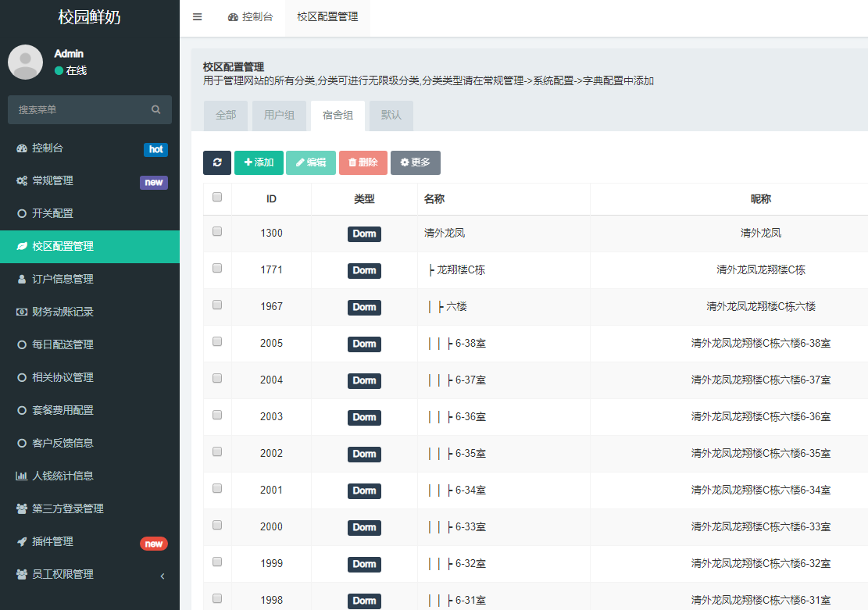The height and width of the screenshot is (610, 868).
Task: Open the 更多 dropdown button
Action: (415, 162)
